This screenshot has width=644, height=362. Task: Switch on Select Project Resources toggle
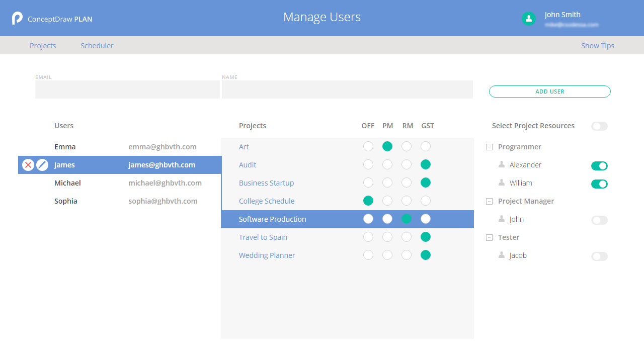tap(599, 126)
